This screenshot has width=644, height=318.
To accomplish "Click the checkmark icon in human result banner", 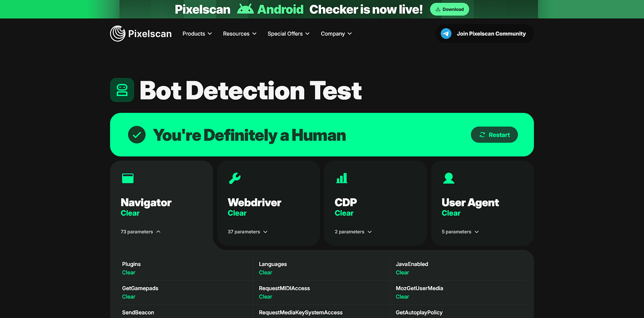I will click(137, 135).
